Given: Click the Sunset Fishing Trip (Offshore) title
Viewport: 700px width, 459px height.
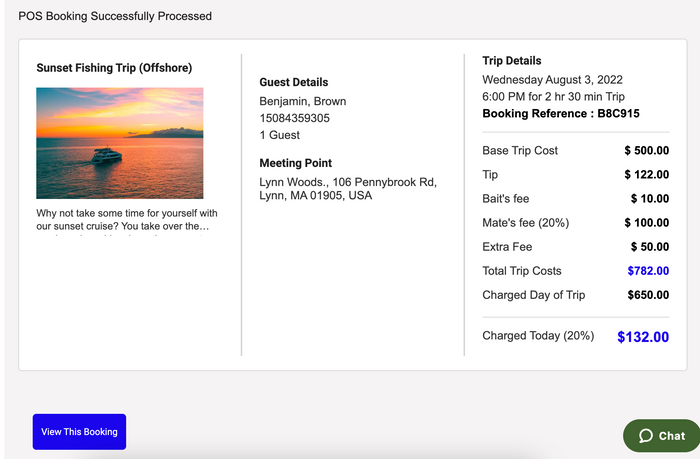Looking at the screenshot, I should tap(114, 68).
